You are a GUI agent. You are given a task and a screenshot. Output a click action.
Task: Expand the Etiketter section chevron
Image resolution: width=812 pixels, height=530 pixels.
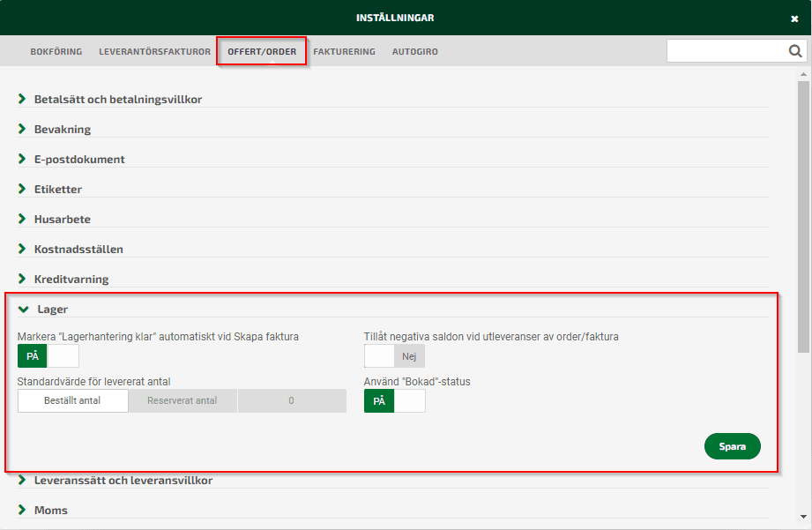pos(22,189)
